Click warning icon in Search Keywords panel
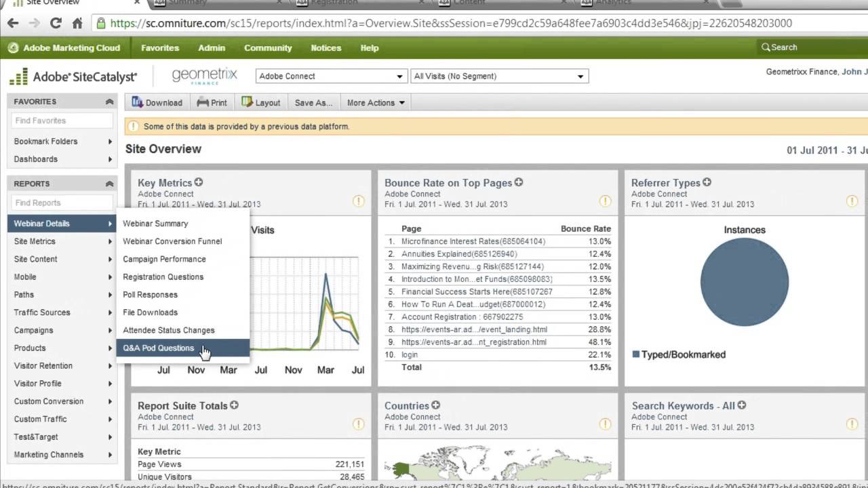 point(852,424)
